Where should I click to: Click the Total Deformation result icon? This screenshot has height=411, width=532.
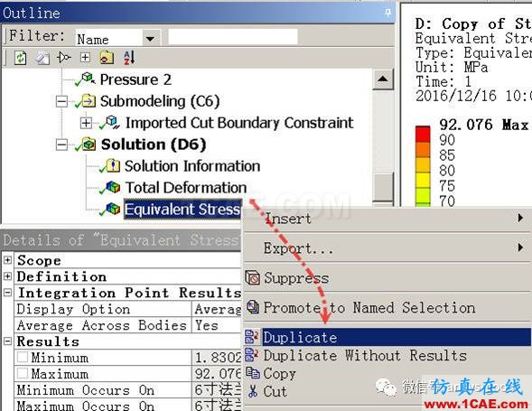click(113, 187)
